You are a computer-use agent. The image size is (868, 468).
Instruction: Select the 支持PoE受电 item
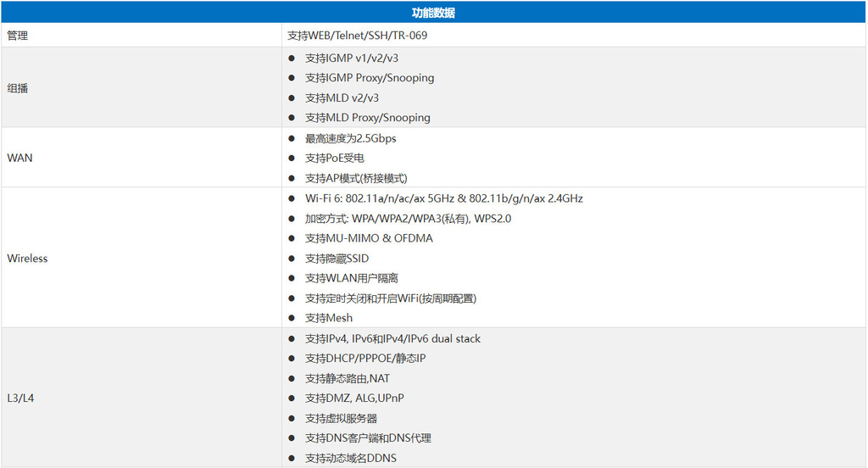pyautogui.click(x=335, y=159)
